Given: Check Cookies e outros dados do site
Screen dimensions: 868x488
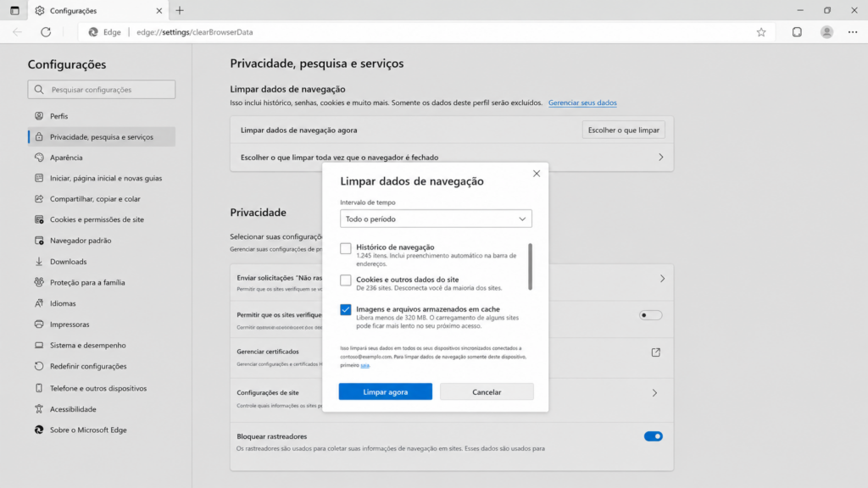Looking at the screenshot, I should [x=346, y=280].
